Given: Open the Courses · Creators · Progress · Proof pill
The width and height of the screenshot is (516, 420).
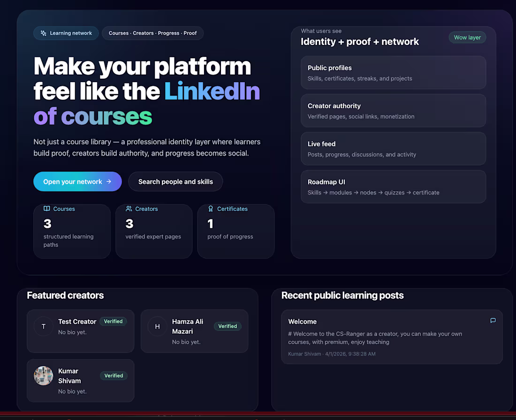Looking at the screenshot, I should pos(153,33).
